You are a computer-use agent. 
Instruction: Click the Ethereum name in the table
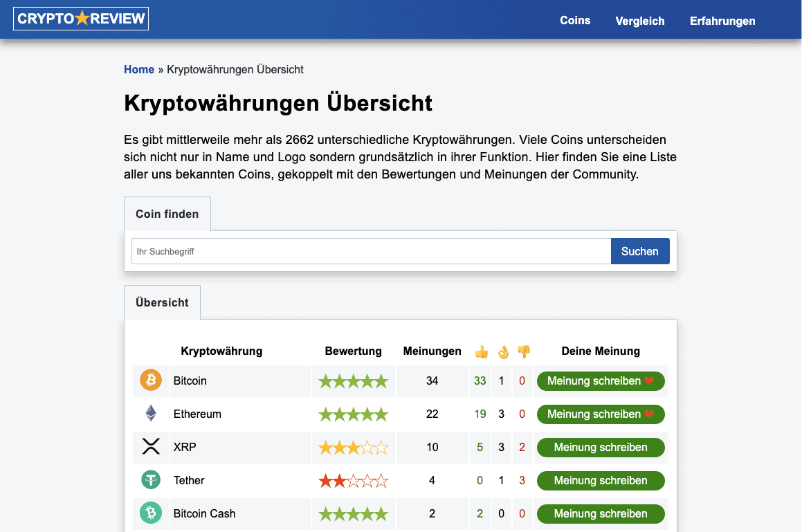tap(197, 414)
